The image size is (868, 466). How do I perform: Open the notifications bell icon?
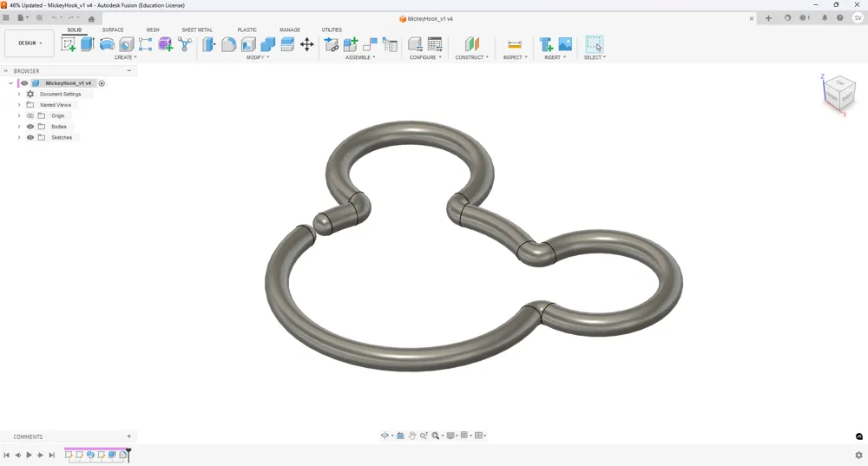point(825,18)
